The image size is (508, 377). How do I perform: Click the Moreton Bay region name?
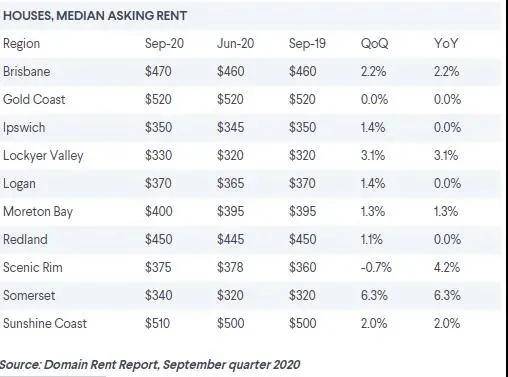38,212
